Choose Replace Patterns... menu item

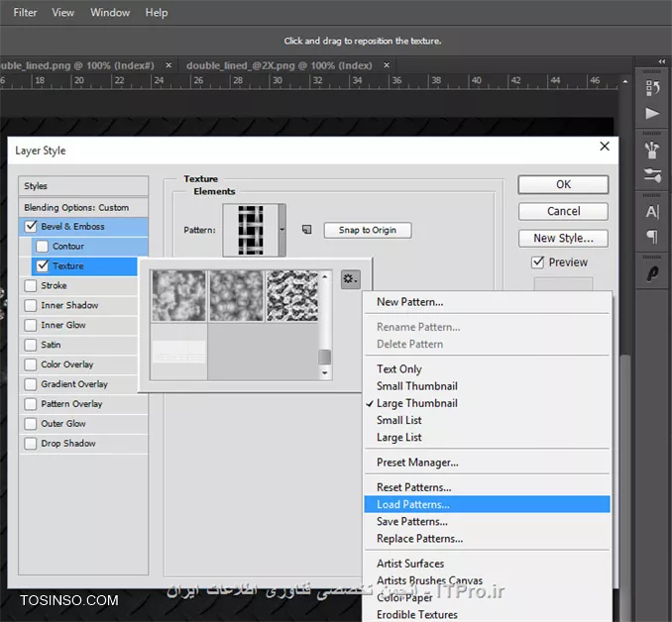(x=487, y=539)
